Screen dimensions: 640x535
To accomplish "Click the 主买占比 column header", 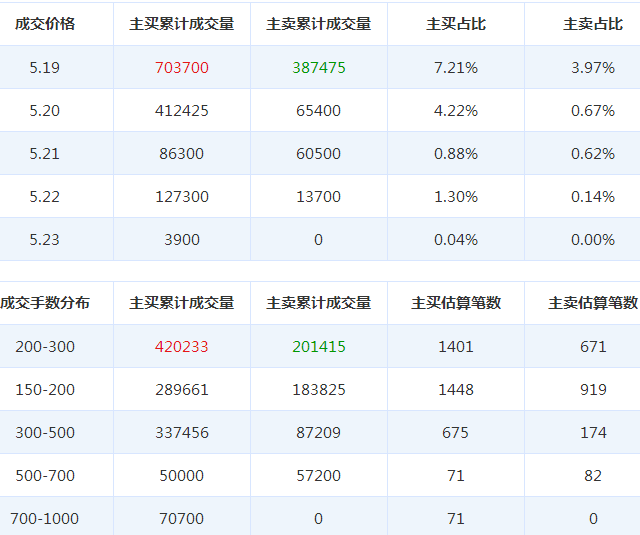I will click(456, 24).
